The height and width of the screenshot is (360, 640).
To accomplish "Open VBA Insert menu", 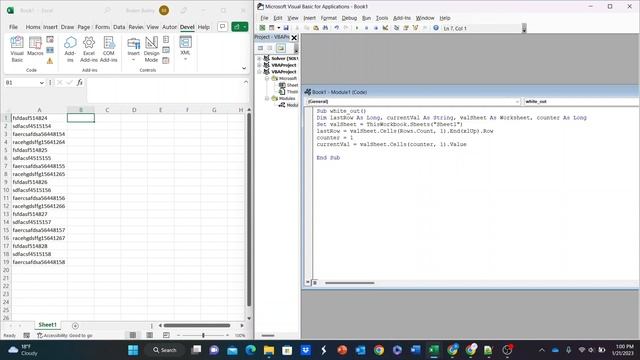I will point(309,18).
